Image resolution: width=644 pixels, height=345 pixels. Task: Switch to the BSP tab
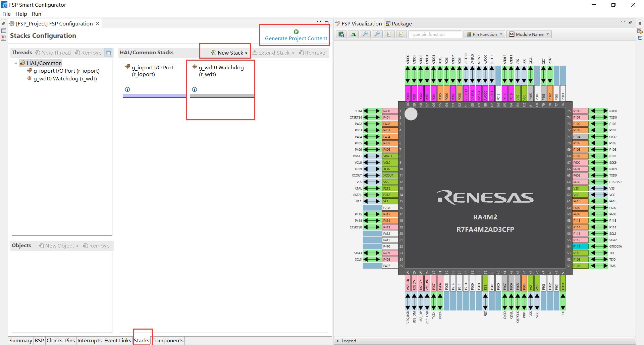(x=39, y=340)
